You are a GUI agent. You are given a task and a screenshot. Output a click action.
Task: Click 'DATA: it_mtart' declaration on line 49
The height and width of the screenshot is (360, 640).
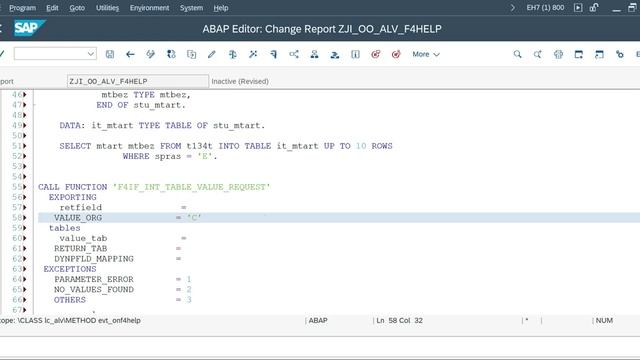click(x=96, y=125)
